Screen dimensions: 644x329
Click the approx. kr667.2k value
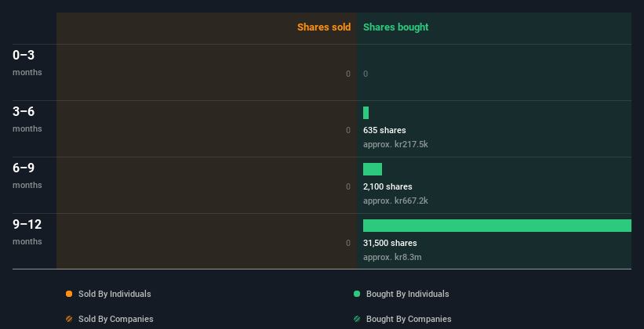[395, 201]
